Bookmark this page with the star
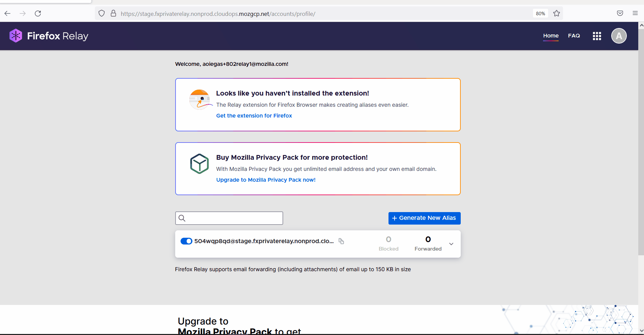The width and height of the screenshot is (644, 335). (x=557, y=14)
